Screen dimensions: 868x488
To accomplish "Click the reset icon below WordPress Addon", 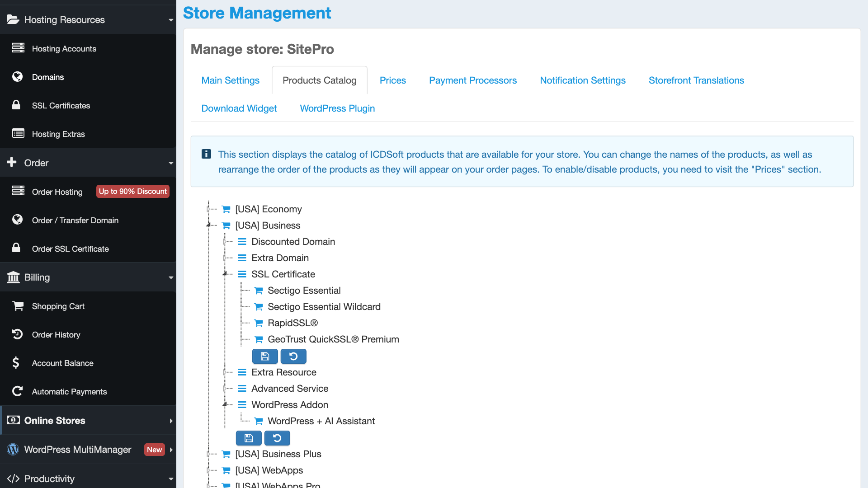I will [277, 438].
